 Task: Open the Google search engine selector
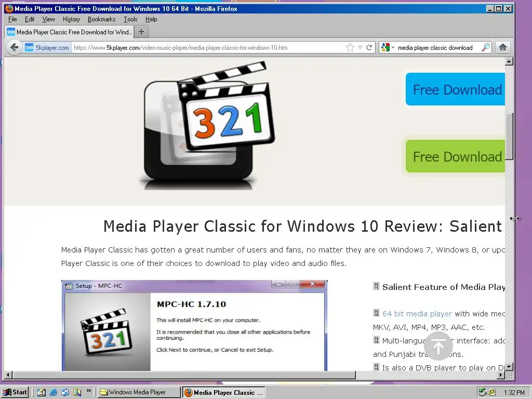[388, 47]
